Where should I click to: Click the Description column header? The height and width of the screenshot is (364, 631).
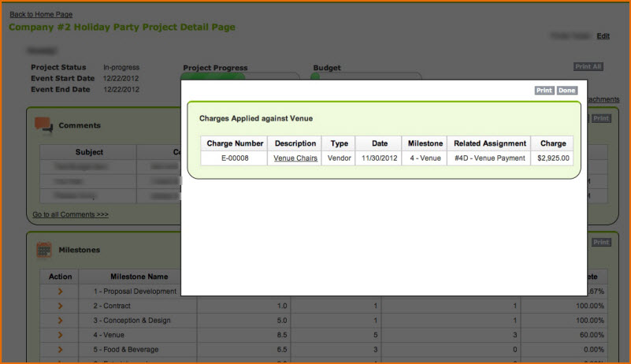pyautogui.click(x=295, y=143)
